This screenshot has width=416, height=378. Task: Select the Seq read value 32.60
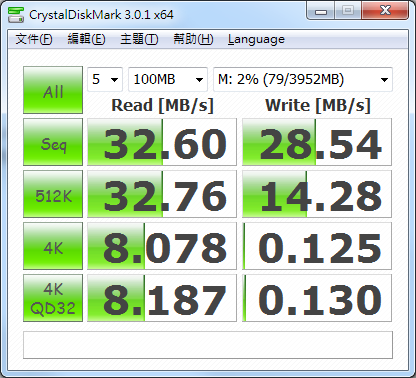[162, 142]
